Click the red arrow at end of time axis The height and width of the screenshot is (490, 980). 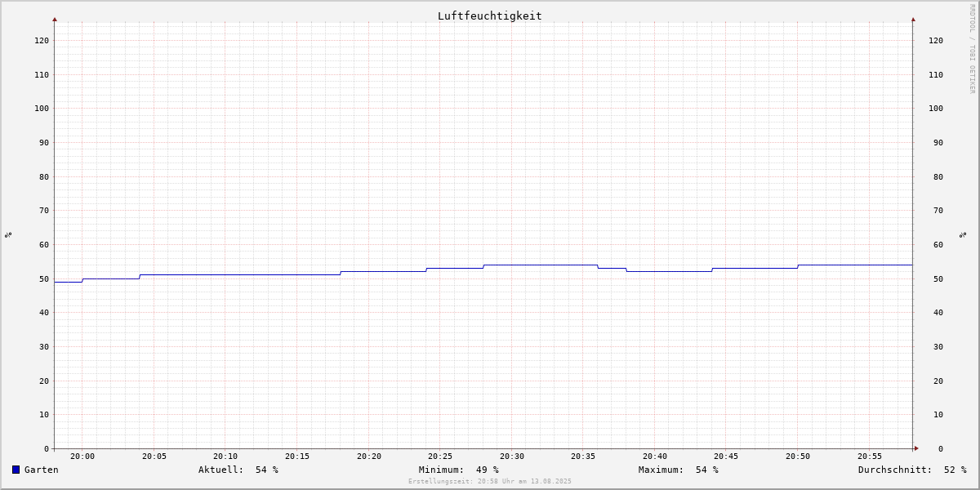pyautogui.click(x=916, y=448)
